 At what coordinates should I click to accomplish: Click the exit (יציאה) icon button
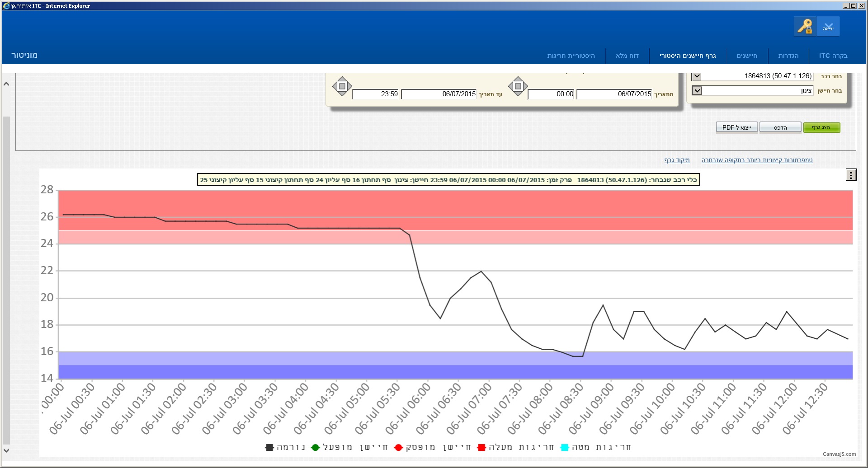(x=828, y=27)
